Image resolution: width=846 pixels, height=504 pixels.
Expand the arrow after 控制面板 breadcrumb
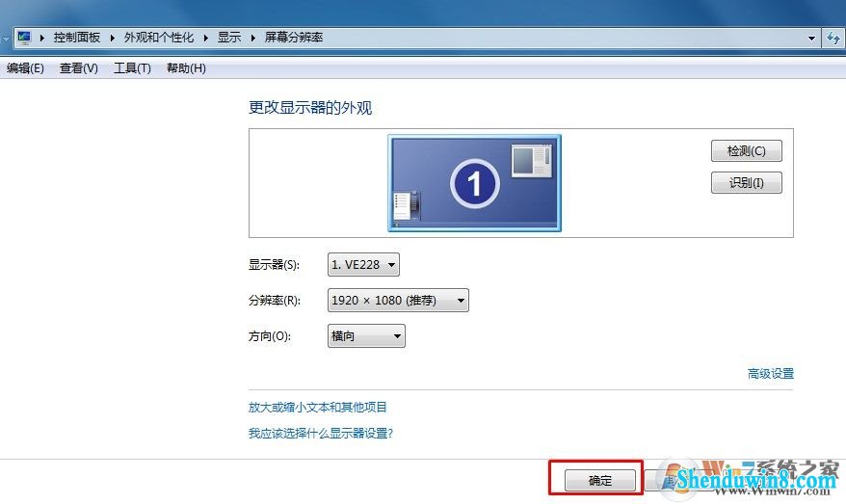click(112, 38)
